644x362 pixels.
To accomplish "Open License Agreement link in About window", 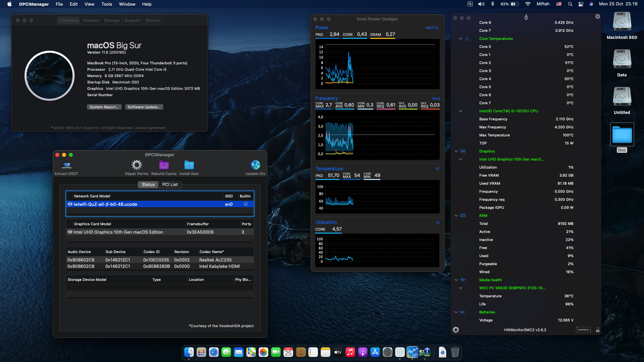I will 150,128.
